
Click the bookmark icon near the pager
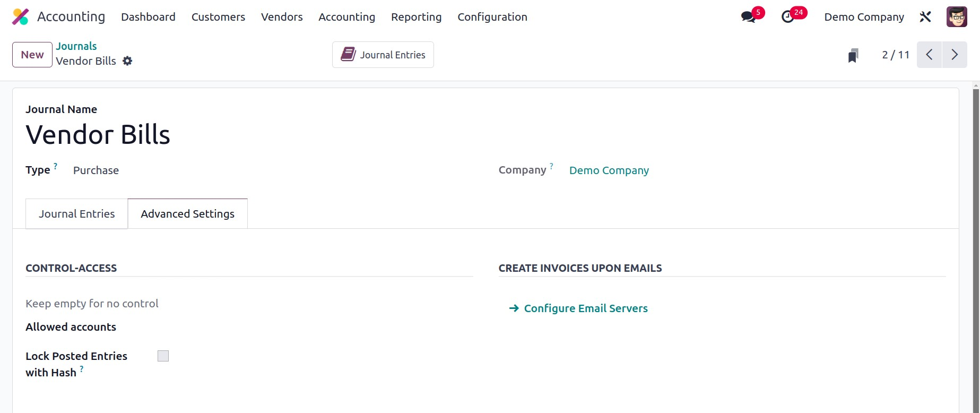pos(853,55)
